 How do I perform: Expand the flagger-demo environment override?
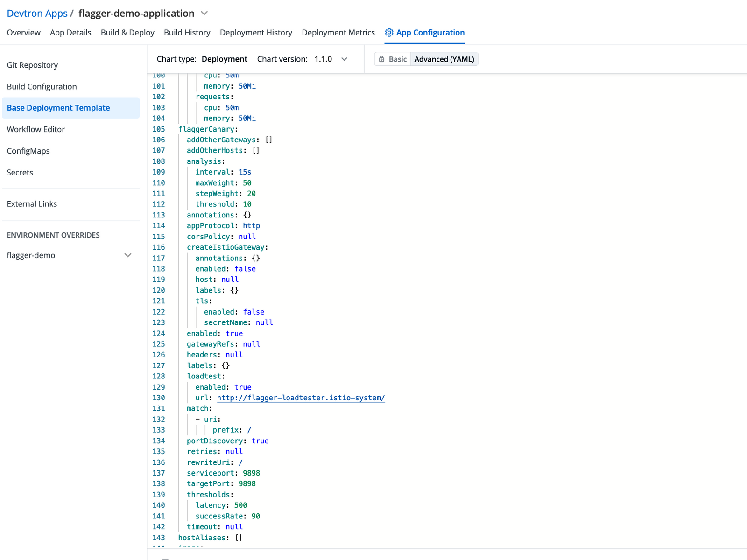click(x=128, y=255)
